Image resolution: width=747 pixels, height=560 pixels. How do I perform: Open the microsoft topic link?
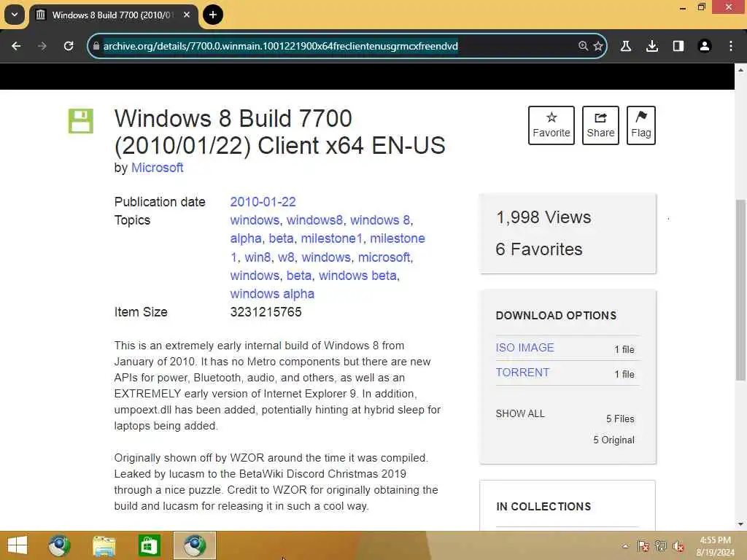[384, 257]
